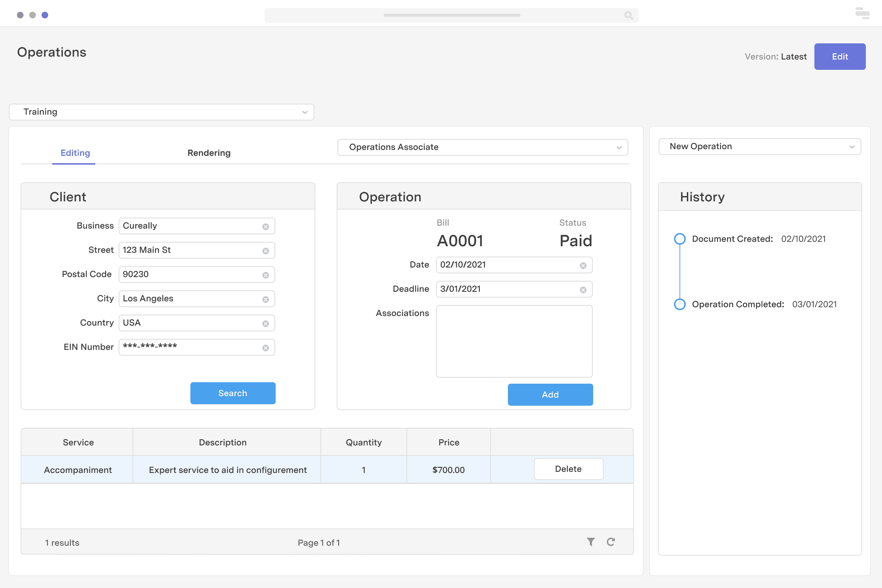Image resolution: width=882 pixels, height=588 pixels.
Task: Select the Document Created marker in History
Action: pyautogui.click(x=680, y=239)
